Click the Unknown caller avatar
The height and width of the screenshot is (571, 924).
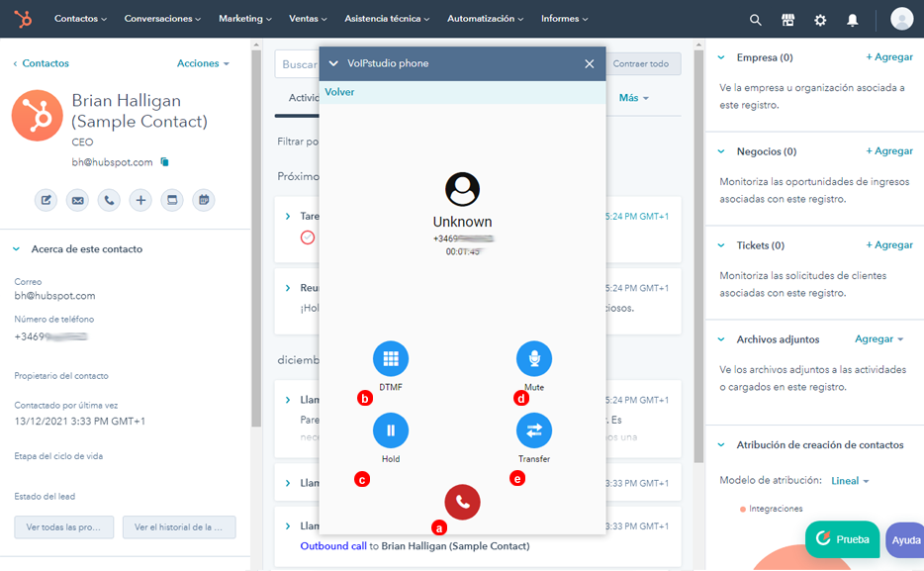pos(462,189)
